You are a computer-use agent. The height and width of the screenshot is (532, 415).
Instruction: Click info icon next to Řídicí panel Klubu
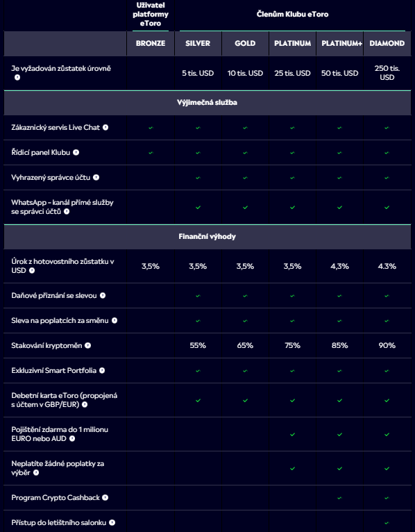tap(76, 153)
